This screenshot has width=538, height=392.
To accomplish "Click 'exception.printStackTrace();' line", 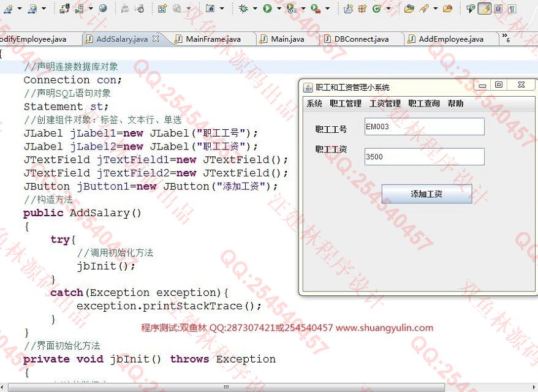I will point(169,306).
